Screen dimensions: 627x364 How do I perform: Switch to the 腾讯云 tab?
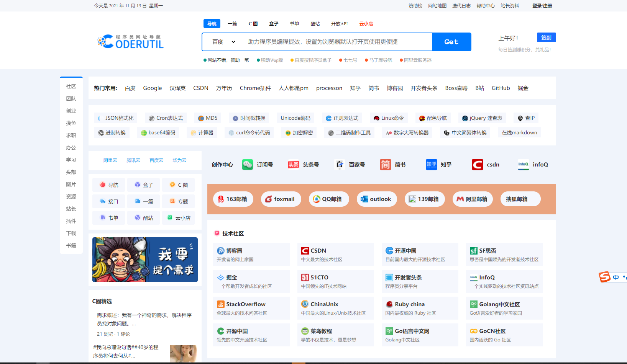(x=133, y=160)
